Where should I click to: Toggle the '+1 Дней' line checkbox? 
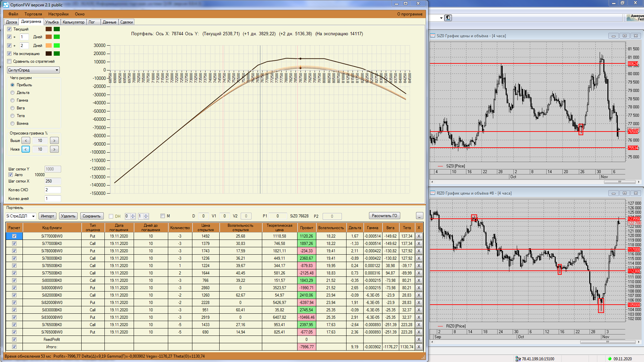(9, 37)
